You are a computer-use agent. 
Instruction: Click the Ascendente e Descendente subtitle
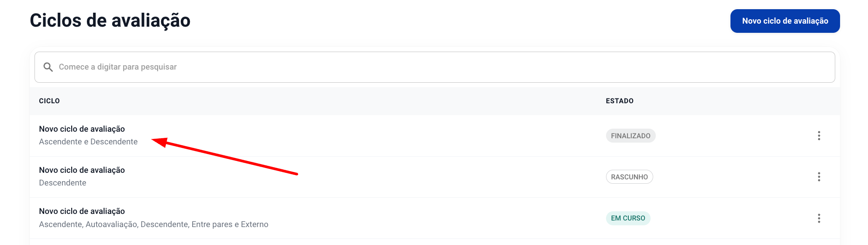(88, 142)
